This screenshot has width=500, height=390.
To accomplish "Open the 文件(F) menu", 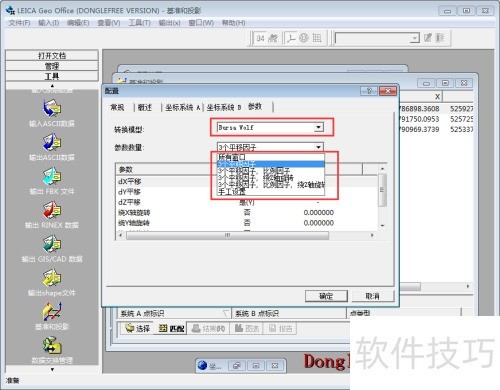I will tap(19, 23).
